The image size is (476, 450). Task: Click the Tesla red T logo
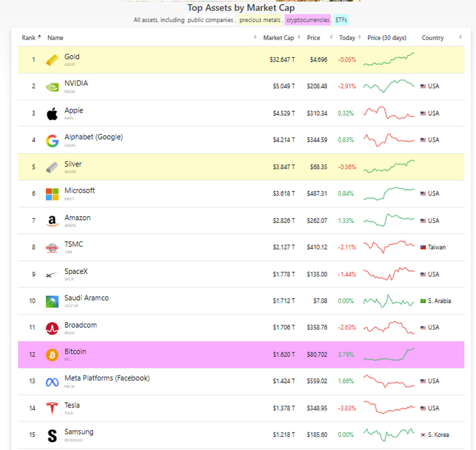52,408
